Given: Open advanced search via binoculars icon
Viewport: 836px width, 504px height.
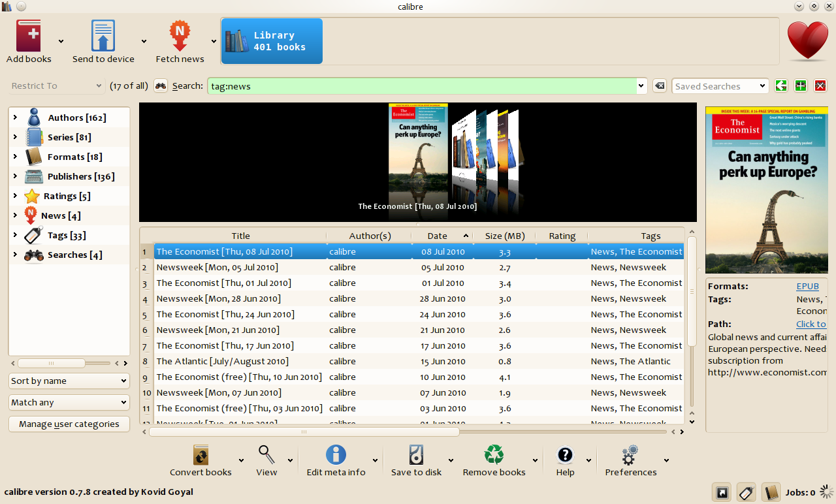Looking at the screenshot, I should point(161,86).
